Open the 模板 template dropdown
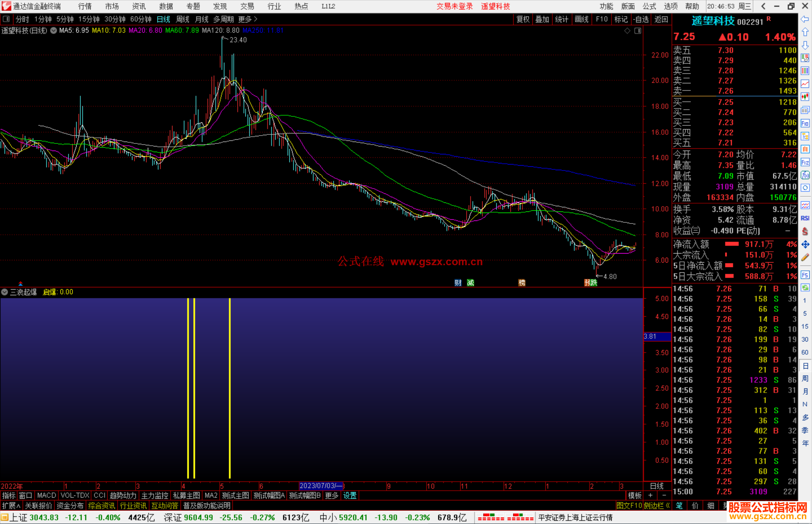This screenshot has width=812, height=524. [635, 495]
